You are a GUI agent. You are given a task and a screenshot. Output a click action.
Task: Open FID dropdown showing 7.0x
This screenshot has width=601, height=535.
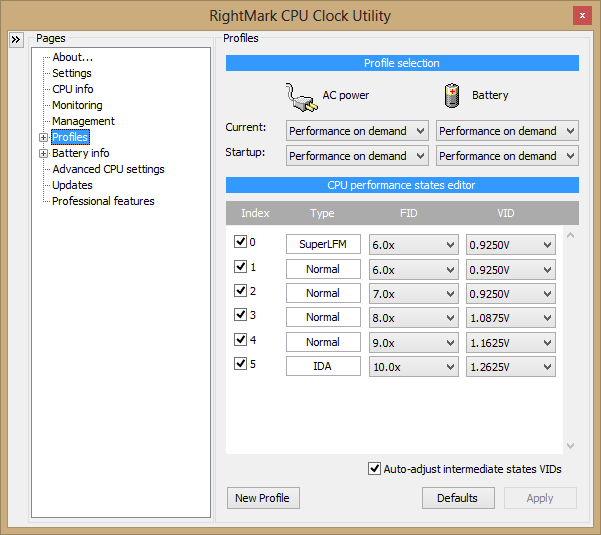click(414, 294)
